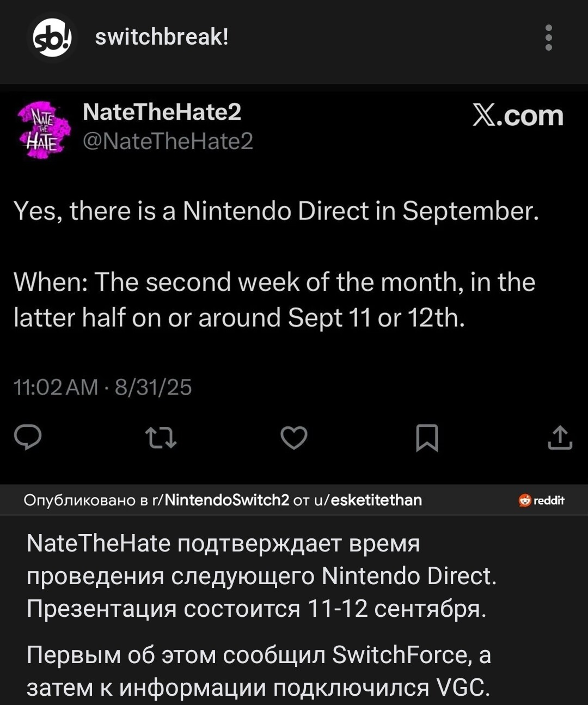Open the switchbreak! channel avatar

point(52,38)
